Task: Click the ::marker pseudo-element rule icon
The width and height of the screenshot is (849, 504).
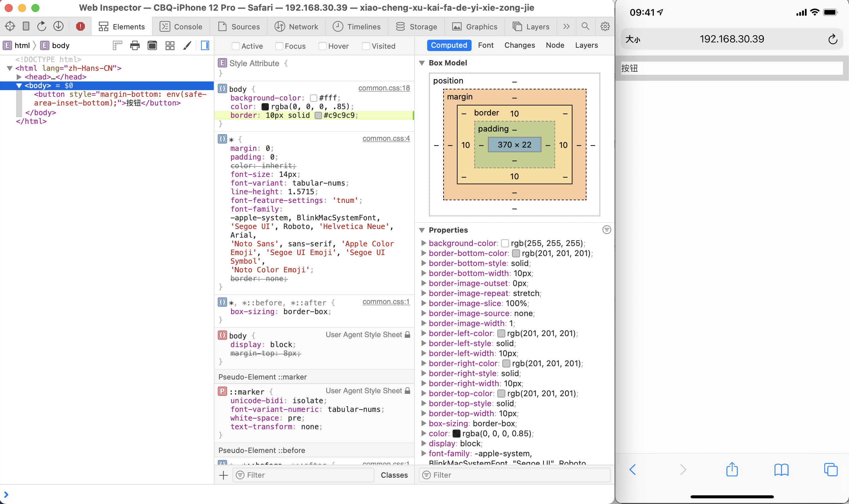Action: [x=222, y=391]
